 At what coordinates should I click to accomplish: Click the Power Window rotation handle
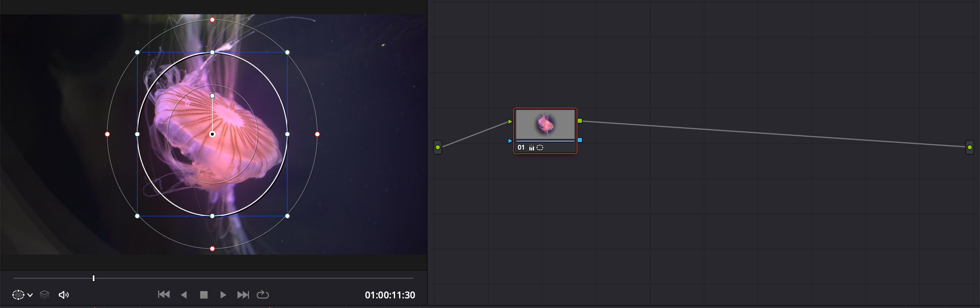212,96
